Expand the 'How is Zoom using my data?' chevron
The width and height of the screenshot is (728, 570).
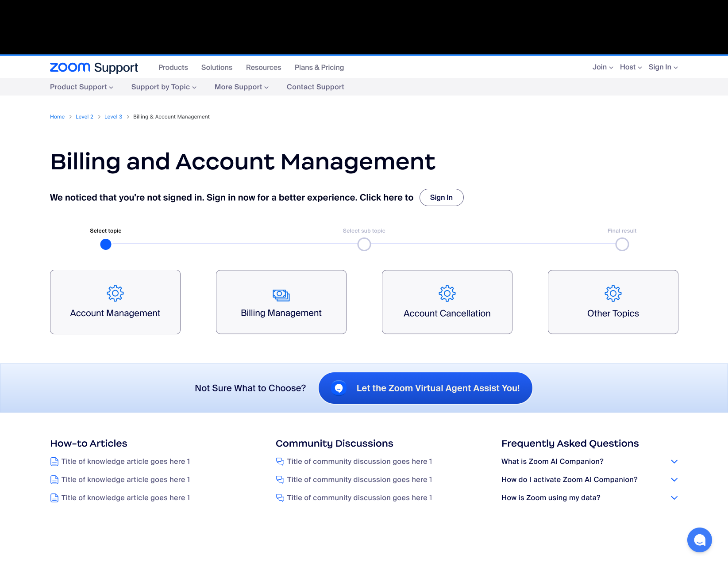click(x=674, y=498)
